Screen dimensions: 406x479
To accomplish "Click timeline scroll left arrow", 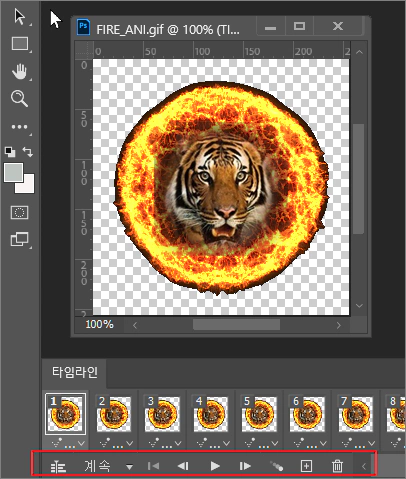I will (x=364, y=466).
